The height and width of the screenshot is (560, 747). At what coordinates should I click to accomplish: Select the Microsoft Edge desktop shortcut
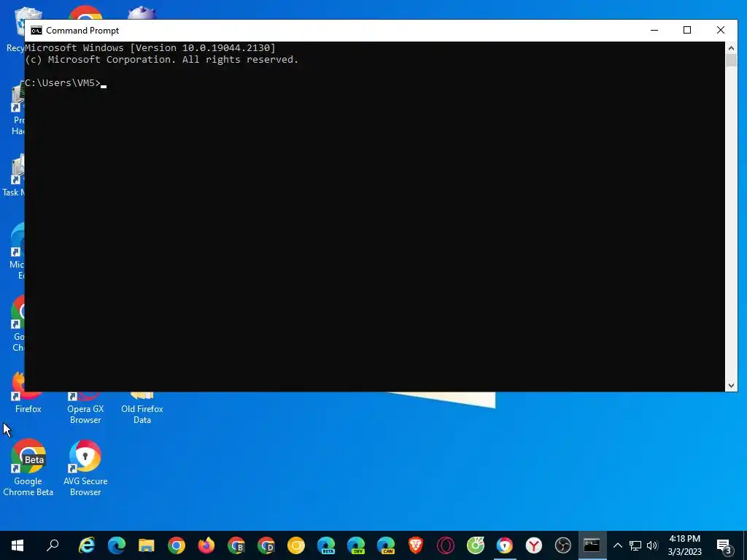pos(17,252)
